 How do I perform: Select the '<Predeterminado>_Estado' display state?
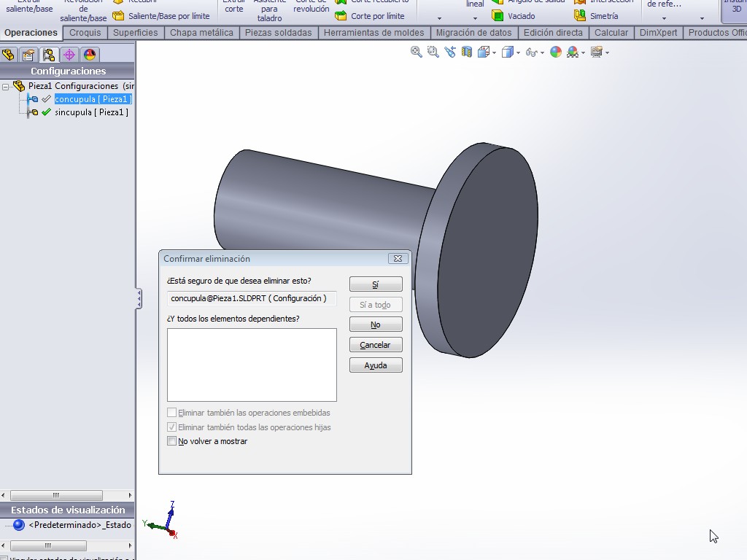[x=80, y=525]
